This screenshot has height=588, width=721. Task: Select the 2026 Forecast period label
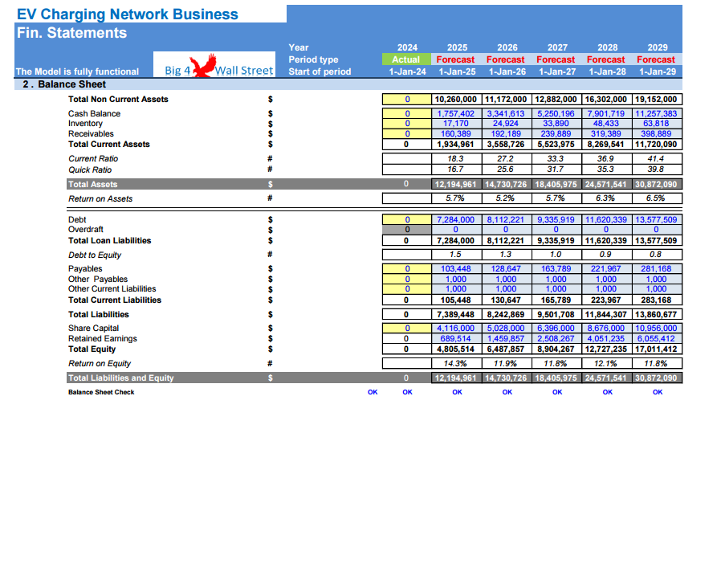(506, 59)
